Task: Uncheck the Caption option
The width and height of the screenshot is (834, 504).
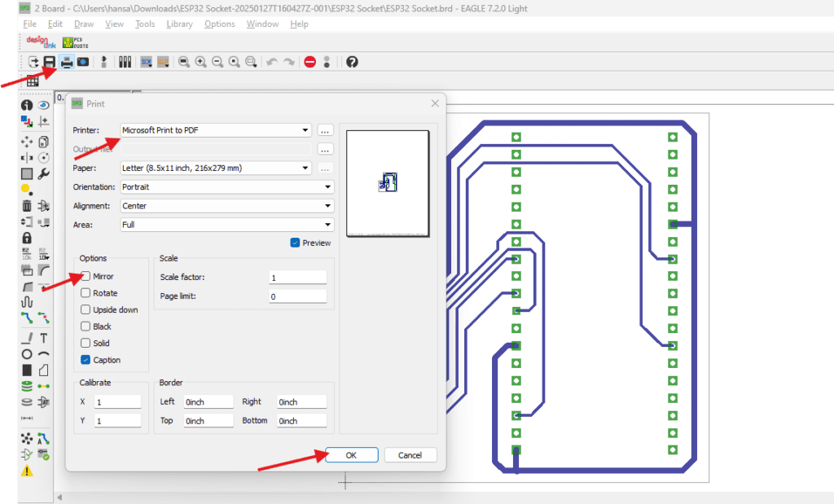Action: [x=86, y=360]
